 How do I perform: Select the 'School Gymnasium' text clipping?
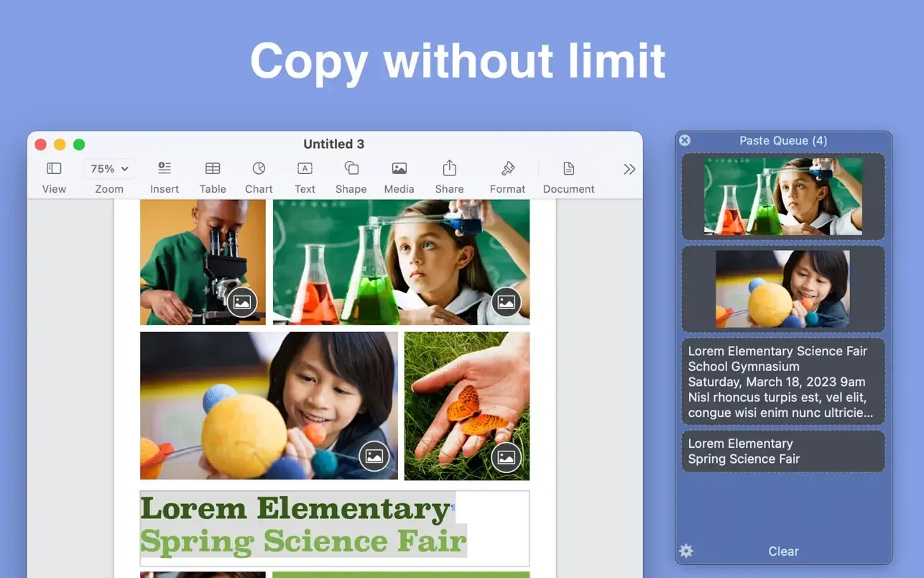782,382
